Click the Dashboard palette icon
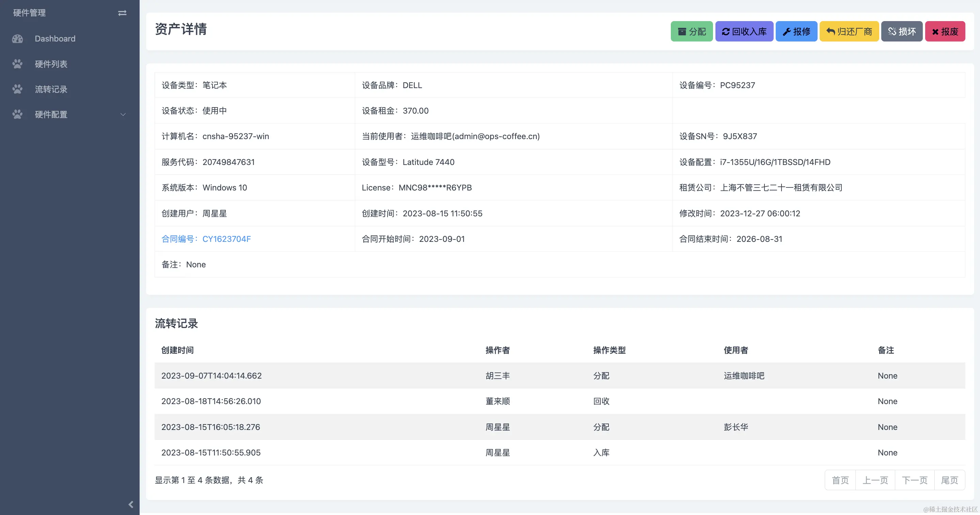 click(17, 39)
